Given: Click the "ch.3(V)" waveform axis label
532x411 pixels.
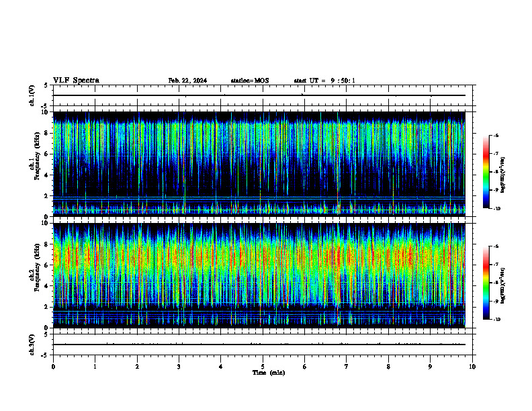Looking at the screenshot, I should [32, 345].
